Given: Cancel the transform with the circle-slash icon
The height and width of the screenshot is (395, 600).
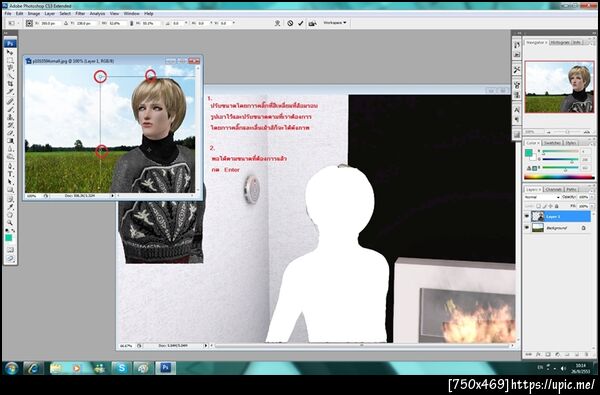Looking at the screenshot, I should click(x=290, y=23).
